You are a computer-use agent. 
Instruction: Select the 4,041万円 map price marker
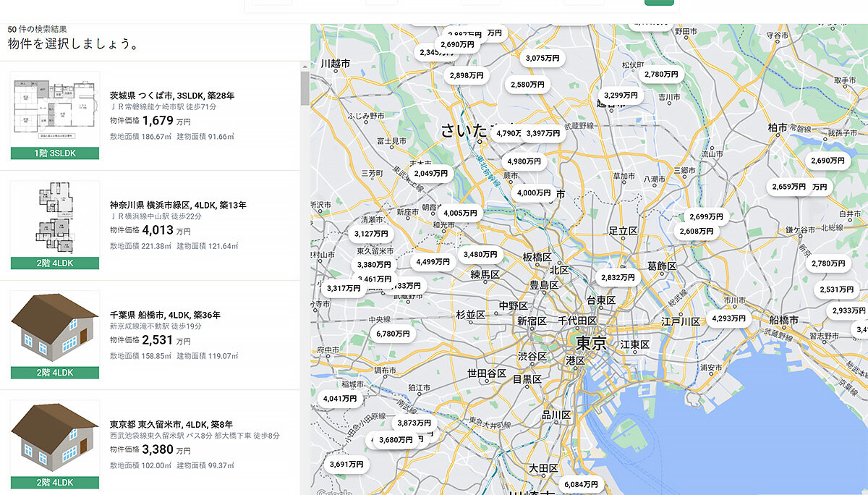340,399
